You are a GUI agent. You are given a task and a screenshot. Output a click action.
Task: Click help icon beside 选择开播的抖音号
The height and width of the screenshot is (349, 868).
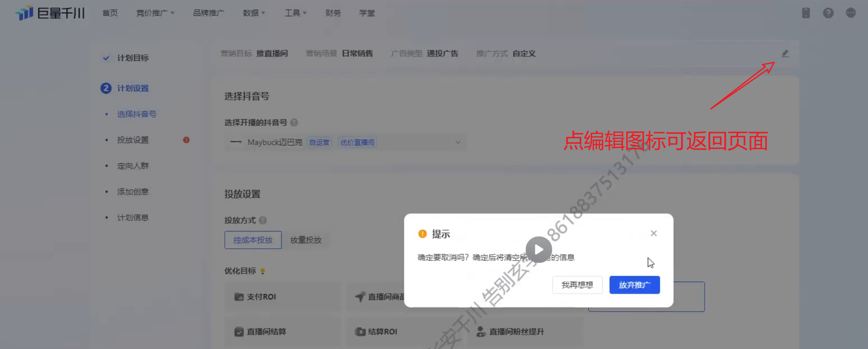pyautogui.click(x=294, y=123)
